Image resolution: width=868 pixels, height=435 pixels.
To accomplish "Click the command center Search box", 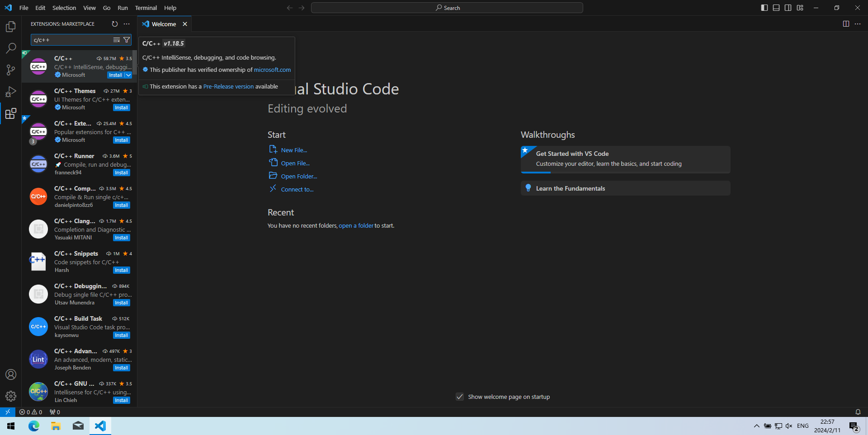I will coord(447,8).
